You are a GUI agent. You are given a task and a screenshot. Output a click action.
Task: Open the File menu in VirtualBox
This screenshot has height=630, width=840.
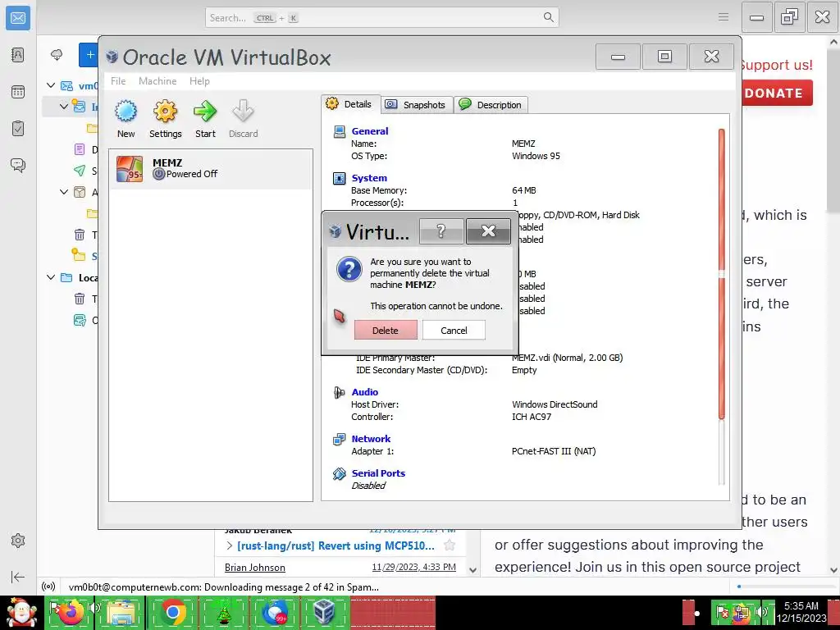pyautogui.click(x=118, y=81)
